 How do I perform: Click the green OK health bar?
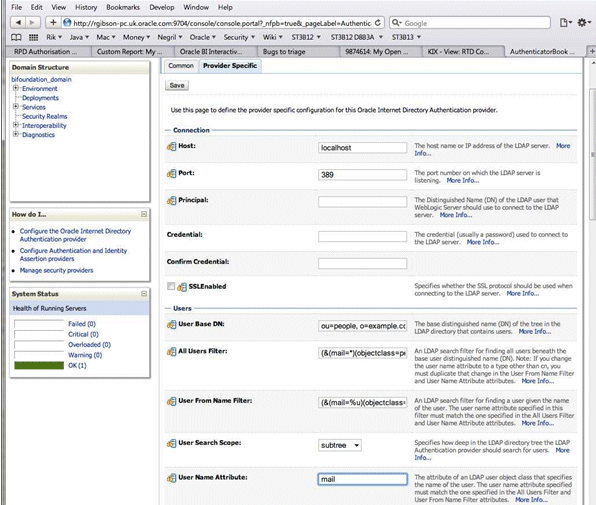39,365
